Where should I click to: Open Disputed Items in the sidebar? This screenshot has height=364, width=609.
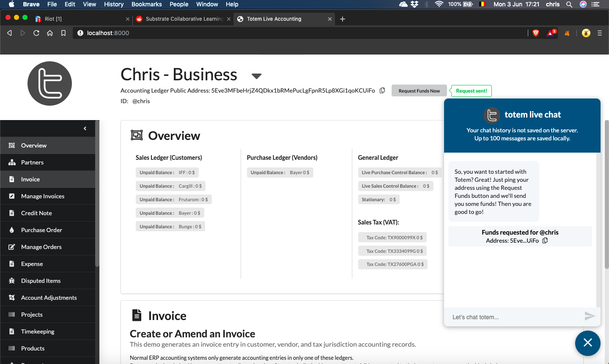point(47,281)
